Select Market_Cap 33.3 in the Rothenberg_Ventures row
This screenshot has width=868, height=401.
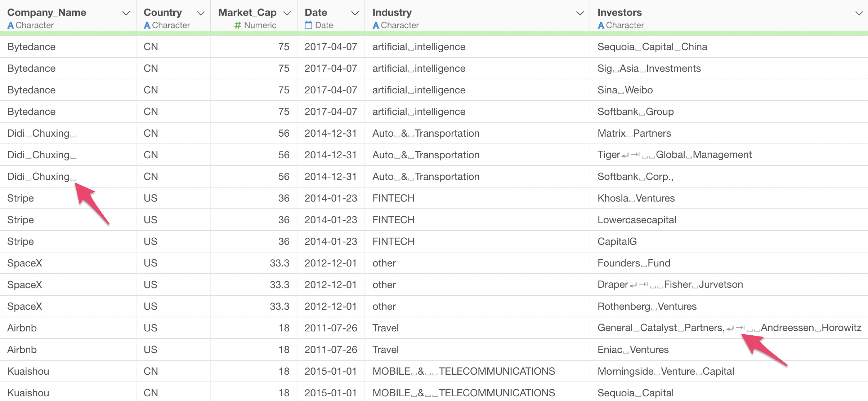coord(254,307)
